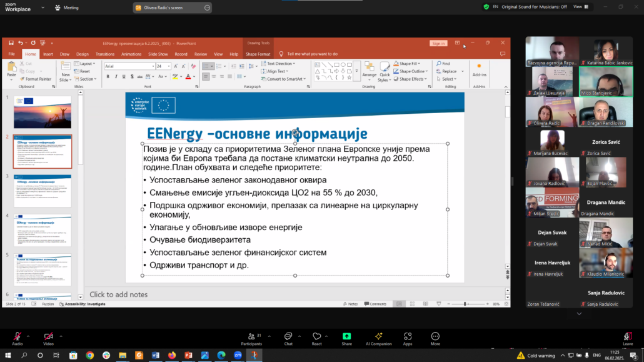
Task: Select slide 1 thumbnail with sunset image
Action: [43, 112]
